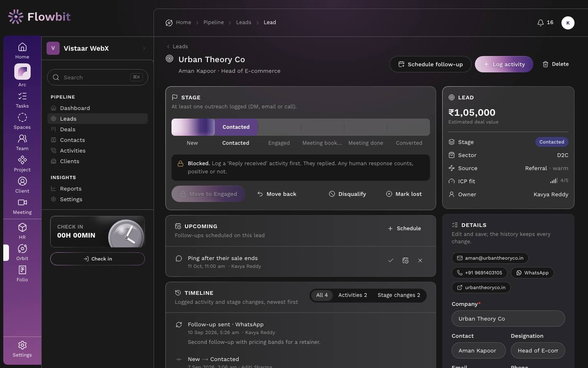Open Dashboard in the Pipeline menu
588x368 pixels.
coord(98,108)
